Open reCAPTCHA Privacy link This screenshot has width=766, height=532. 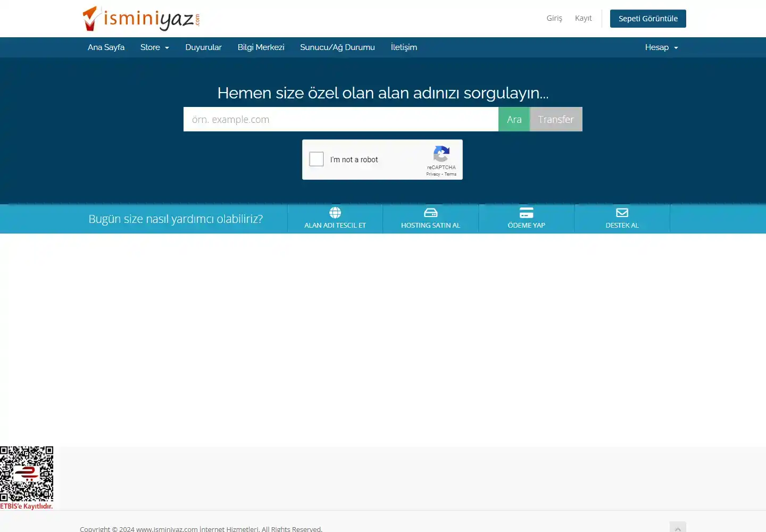(x=433, y=174)
